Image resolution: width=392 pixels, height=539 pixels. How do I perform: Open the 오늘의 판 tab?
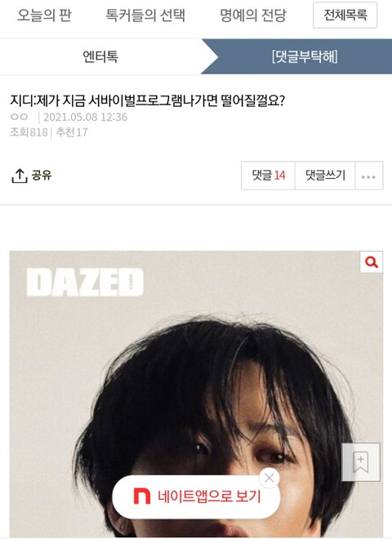[45, 16]
